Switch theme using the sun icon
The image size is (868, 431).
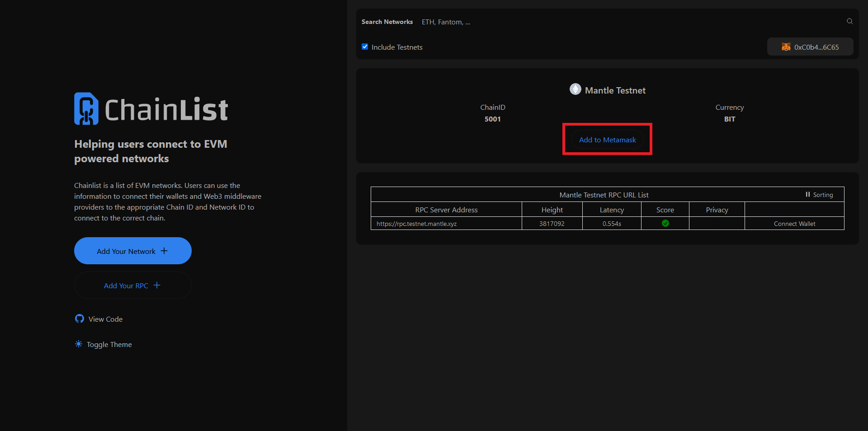coord(79,344)
